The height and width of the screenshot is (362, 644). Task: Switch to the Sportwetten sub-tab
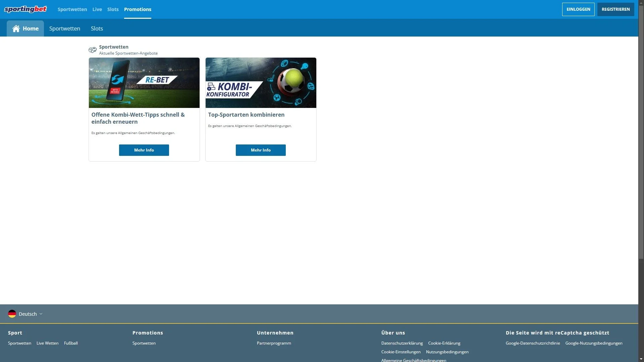64,28
